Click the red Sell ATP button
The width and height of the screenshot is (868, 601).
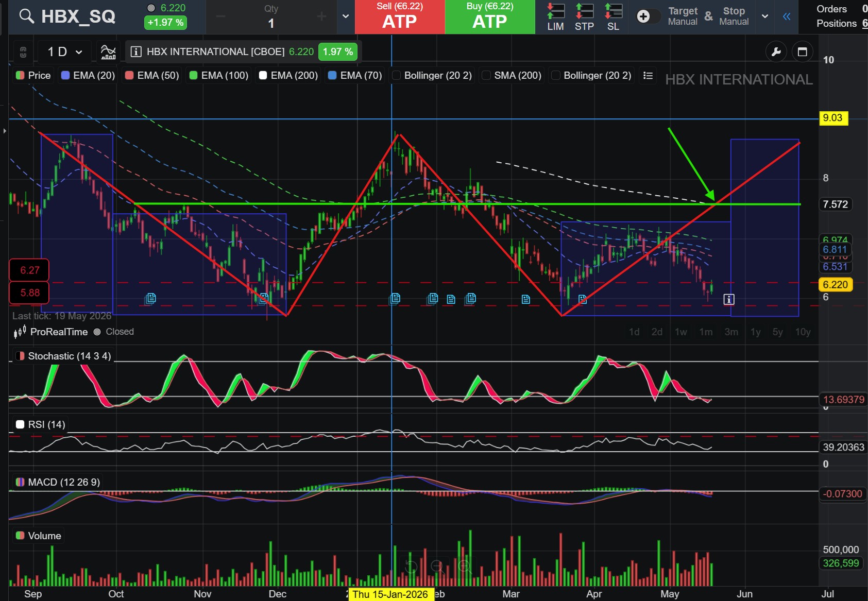[400, 16]
